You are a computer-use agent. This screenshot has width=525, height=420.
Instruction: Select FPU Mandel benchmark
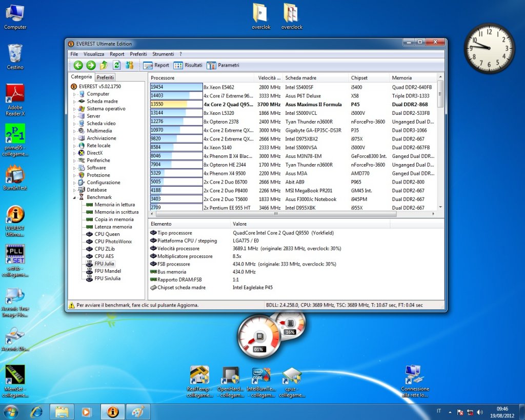coord(108,271)
